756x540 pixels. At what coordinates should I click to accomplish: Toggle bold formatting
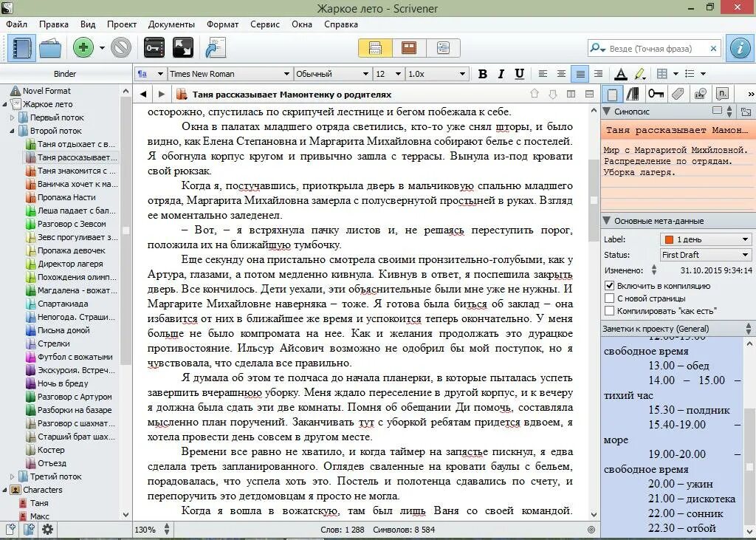[x=483, y=74]
